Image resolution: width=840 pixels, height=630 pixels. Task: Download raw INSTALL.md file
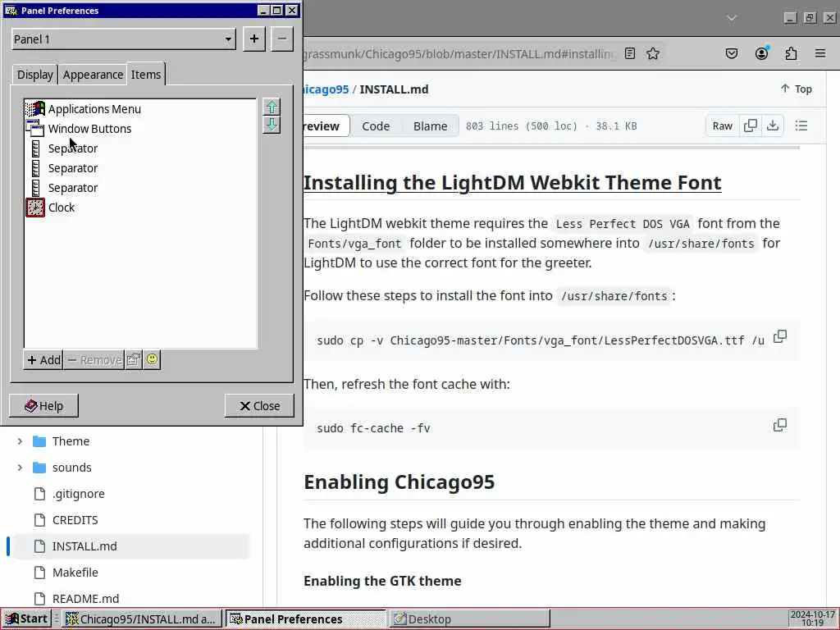tap(773, 126)
